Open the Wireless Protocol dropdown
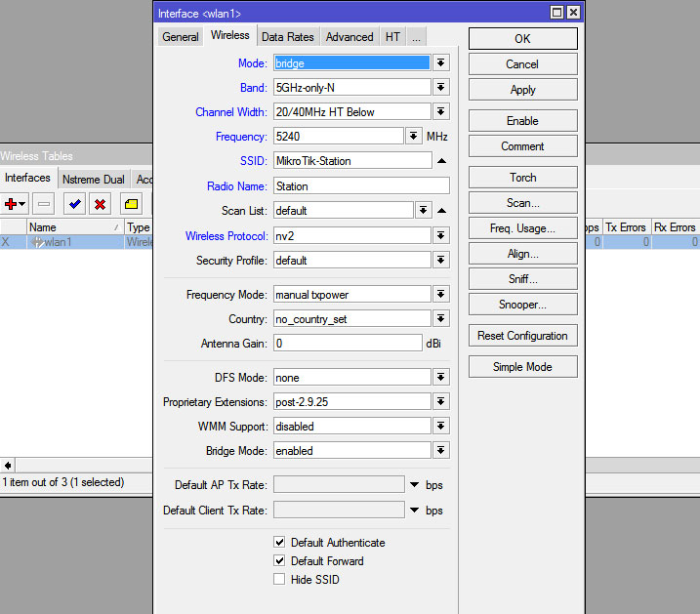Image resolution: width=700 pixels, height=614 pixels. coord(441,236)
